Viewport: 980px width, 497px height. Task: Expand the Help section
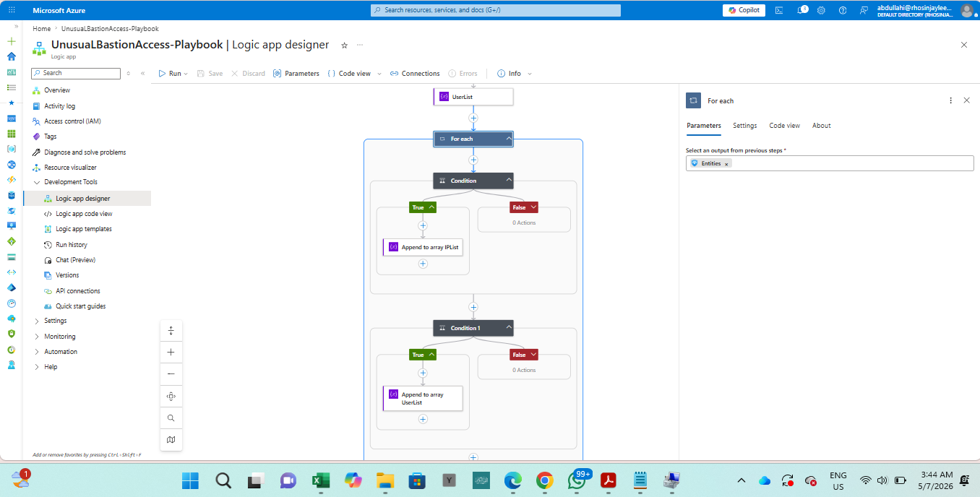click(37, 367)
